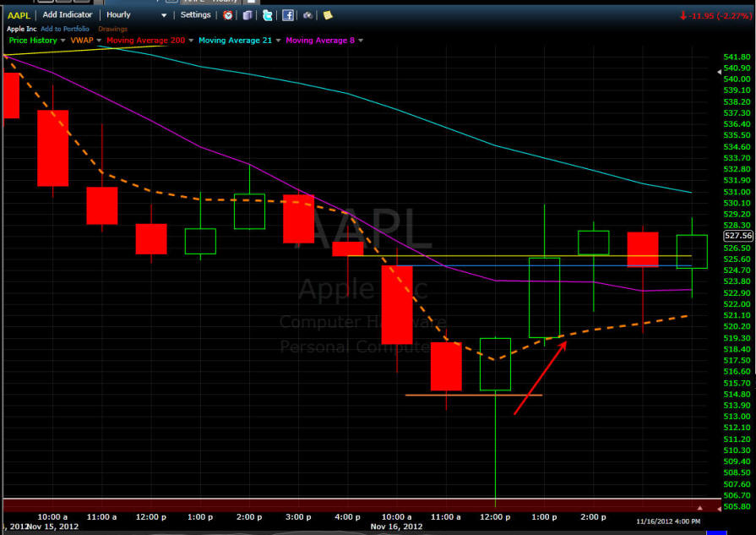Select the Moving Average 200 label
Image resolution: width=756 pixels, height=535 pixels.
(145, 41)
